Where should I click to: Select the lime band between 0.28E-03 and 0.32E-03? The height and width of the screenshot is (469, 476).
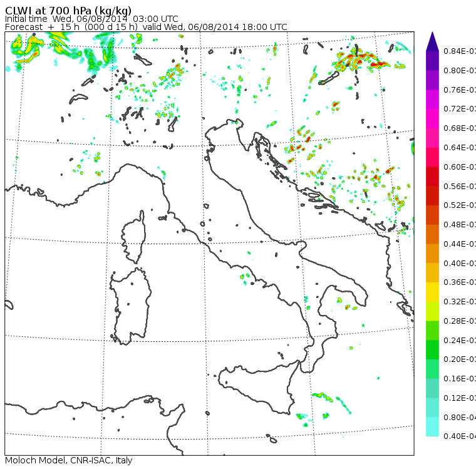coord(432,311)
